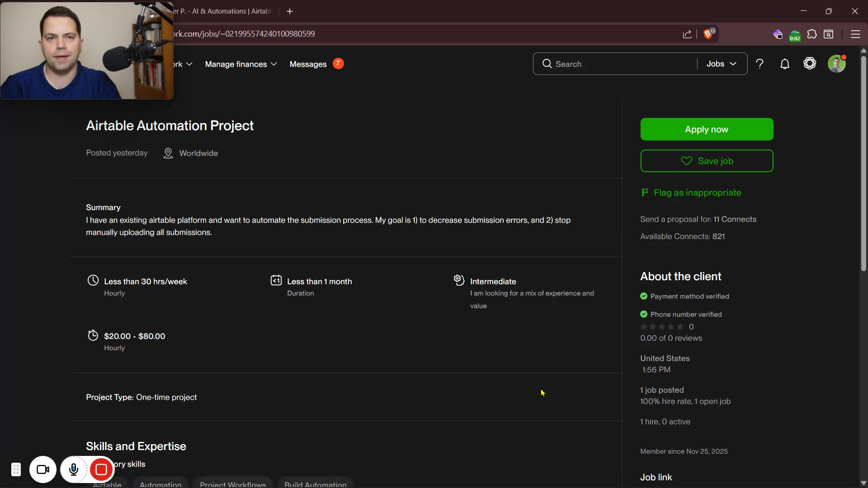Toggle Save job heart button
Screen dimensions: 868x488
(x=707, y=161)
